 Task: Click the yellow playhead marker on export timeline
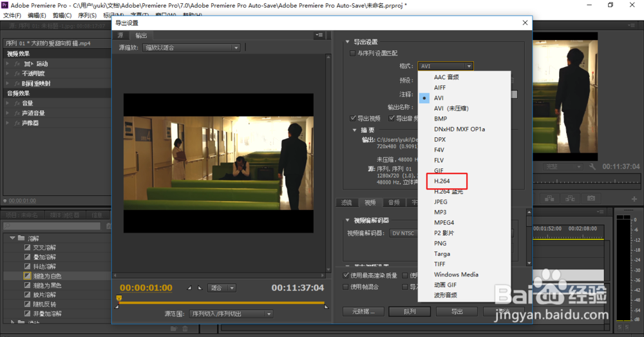pyautogui.click(x=119, y=298)
